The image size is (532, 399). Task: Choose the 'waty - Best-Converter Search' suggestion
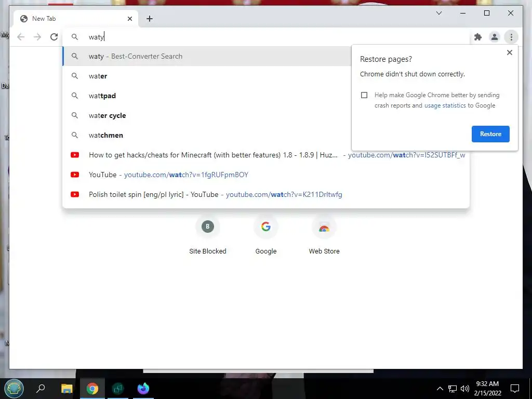[207, 56]
